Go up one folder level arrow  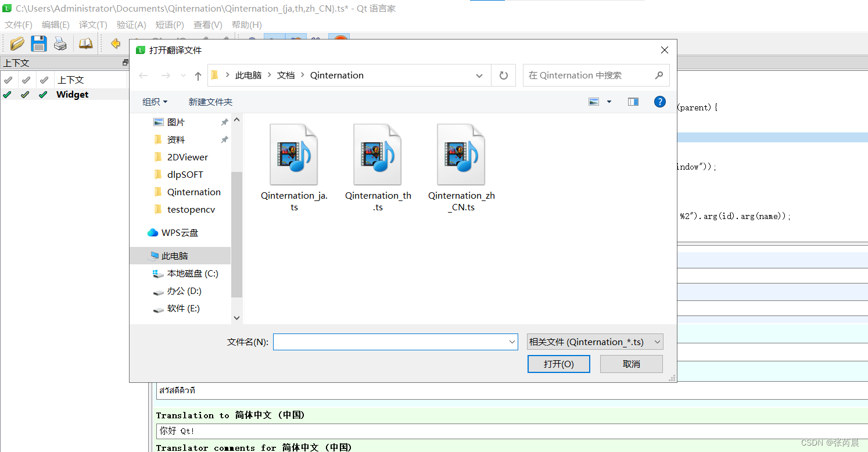click(198, 76)
